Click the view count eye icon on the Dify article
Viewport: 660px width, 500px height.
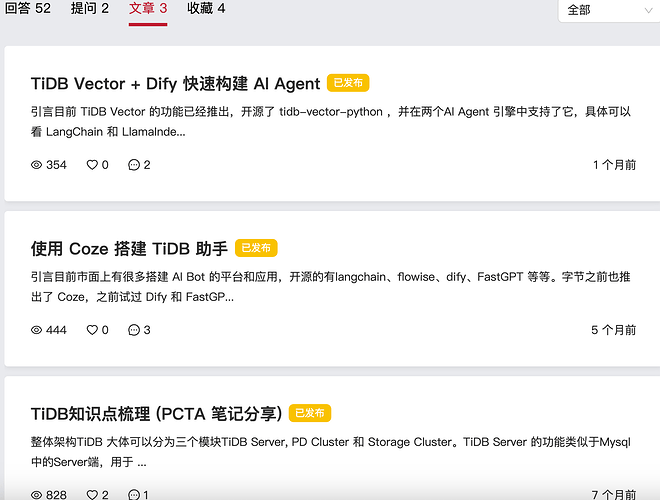click(37, 165)
